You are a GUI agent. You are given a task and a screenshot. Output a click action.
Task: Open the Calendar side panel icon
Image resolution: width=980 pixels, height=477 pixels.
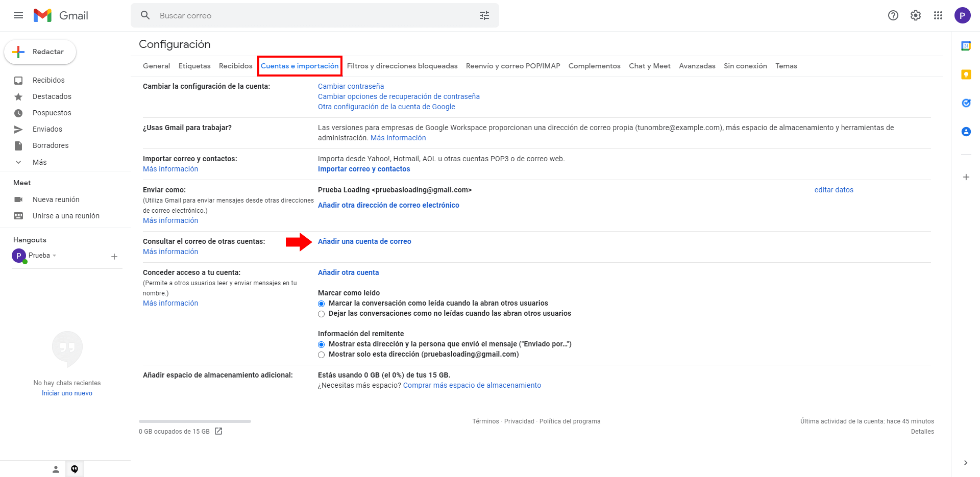tap(966, 46)
